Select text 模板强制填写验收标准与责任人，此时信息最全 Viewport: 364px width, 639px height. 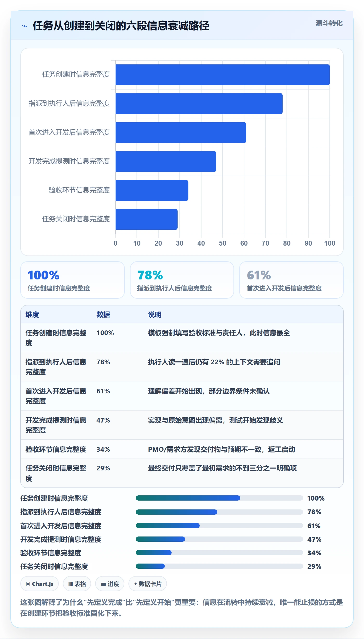[219, 333]
